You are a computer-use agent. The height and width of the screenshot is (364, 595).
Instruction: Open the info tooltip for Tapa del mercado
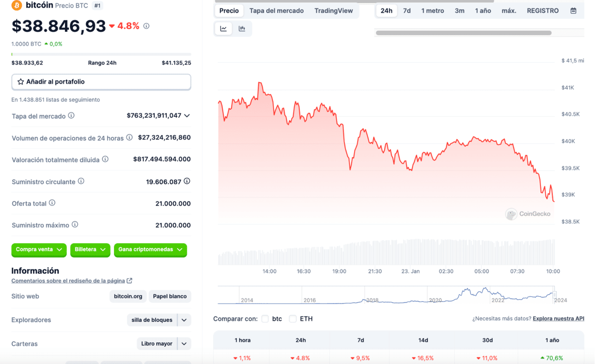coord(71,116)
